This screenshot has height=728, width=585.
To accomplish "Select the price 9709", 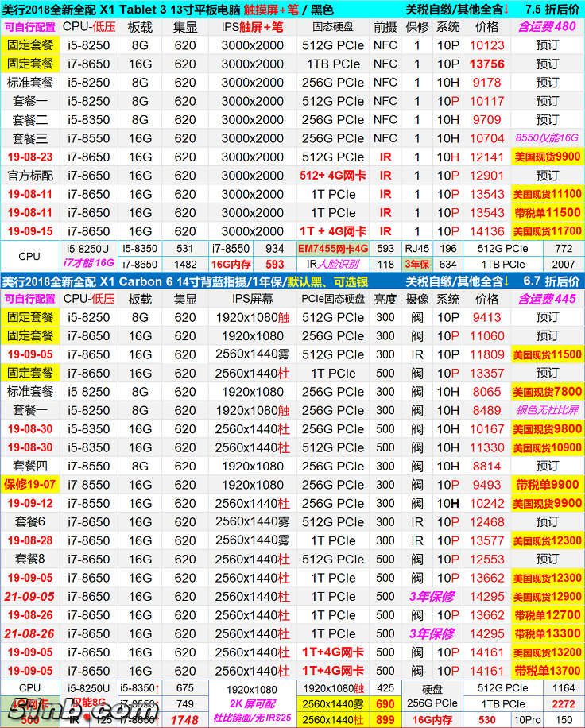I will coord(486,120).
